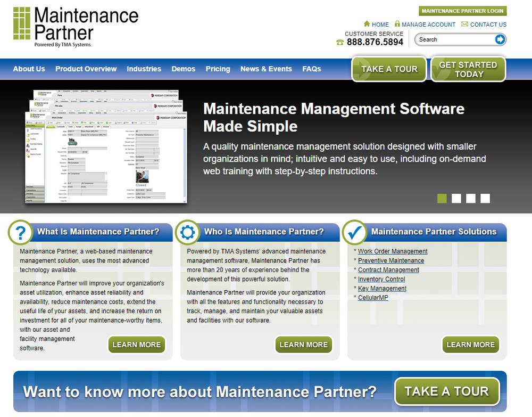Screen dimensions: 532x417
Task: Click the GET STARTED TODAY button
Action: pyautogui.click(x=467, y=69)
